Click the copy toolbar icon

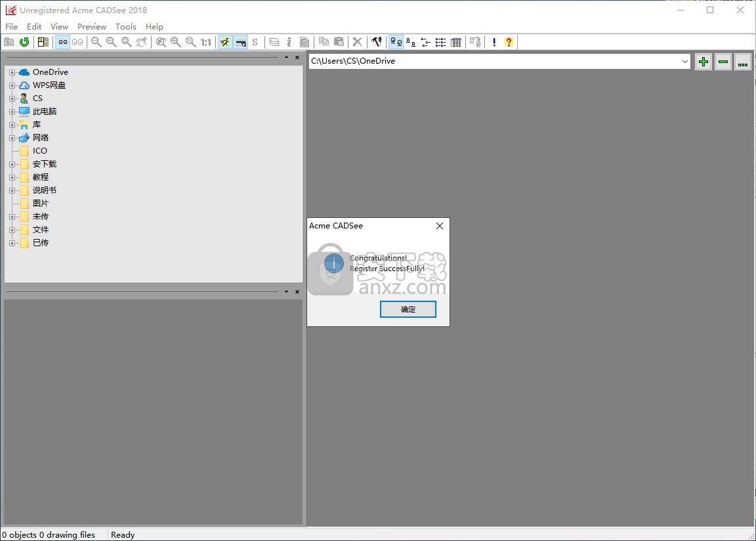pos(324,43)
